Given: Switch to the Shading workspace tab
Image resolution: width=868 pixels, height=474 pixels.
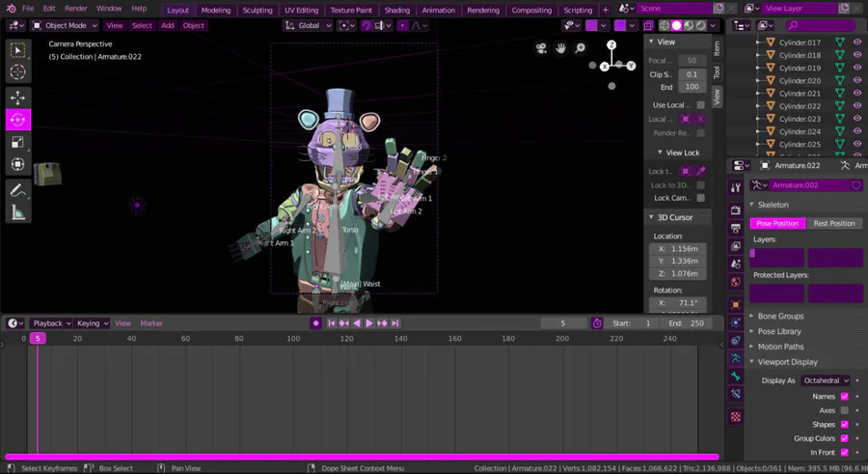Looking at the screenshot, I should coord(397,10).
